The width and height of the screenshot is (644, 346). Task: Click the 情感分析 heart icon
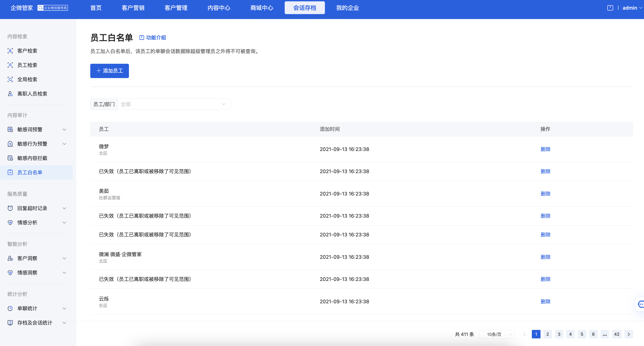10,222
